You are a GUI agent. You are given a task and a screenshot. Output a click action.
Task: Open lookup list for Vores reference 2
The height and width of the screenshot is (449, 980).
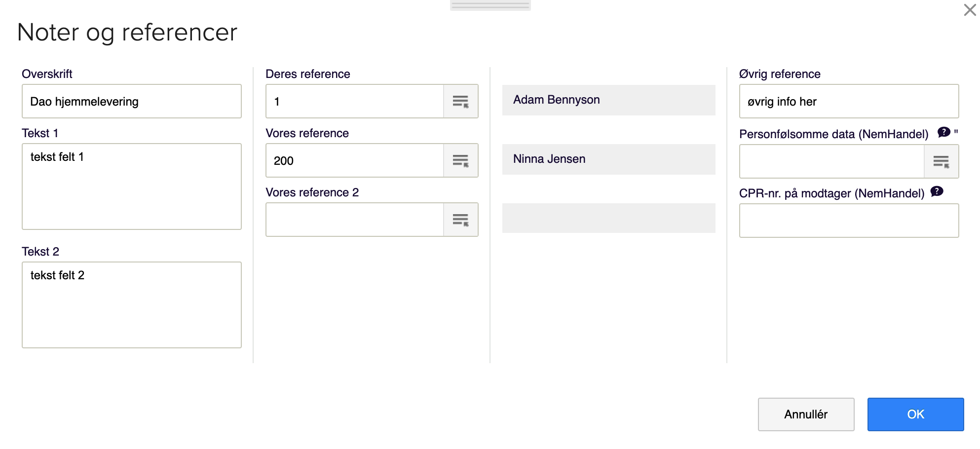(460, 220)
